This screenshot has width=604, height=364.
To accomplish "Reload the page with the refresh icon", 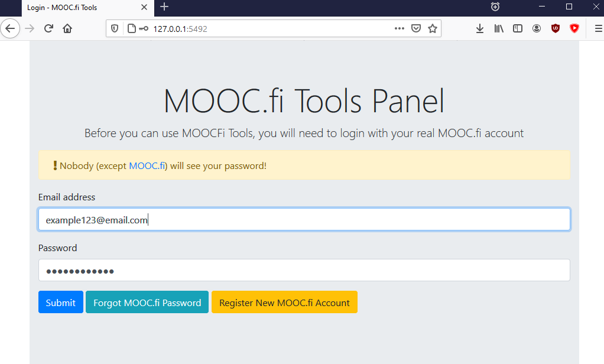I will click(x=48, y=28).
